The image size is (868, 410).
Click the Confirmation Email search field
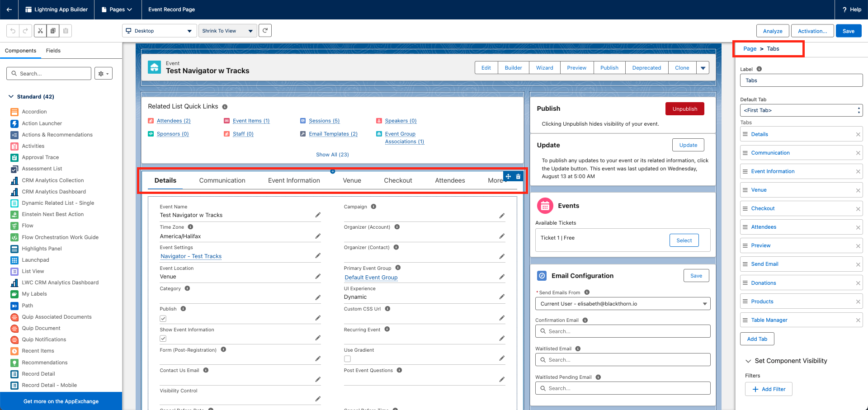pyautogui.click(x=623, y=331)
